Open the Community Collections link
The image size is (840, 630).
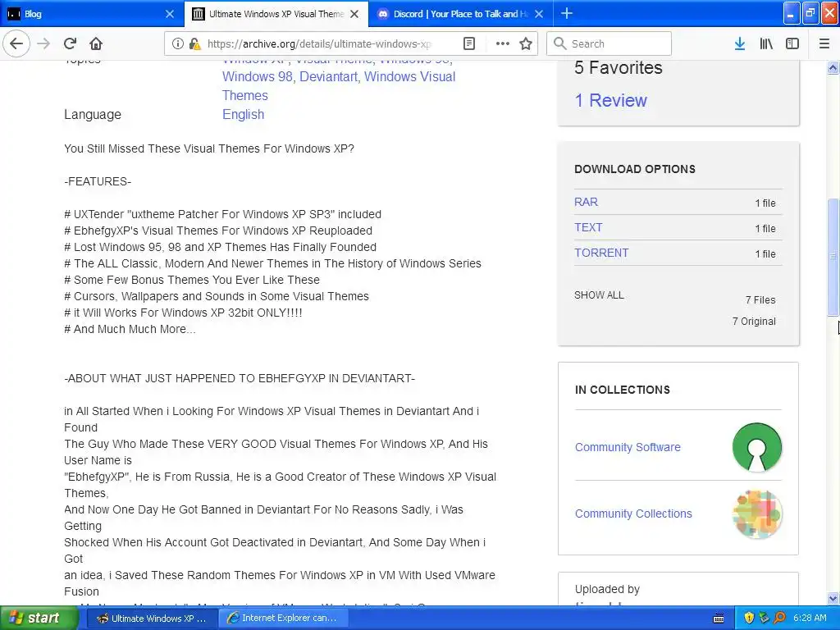tap(633, 514)
